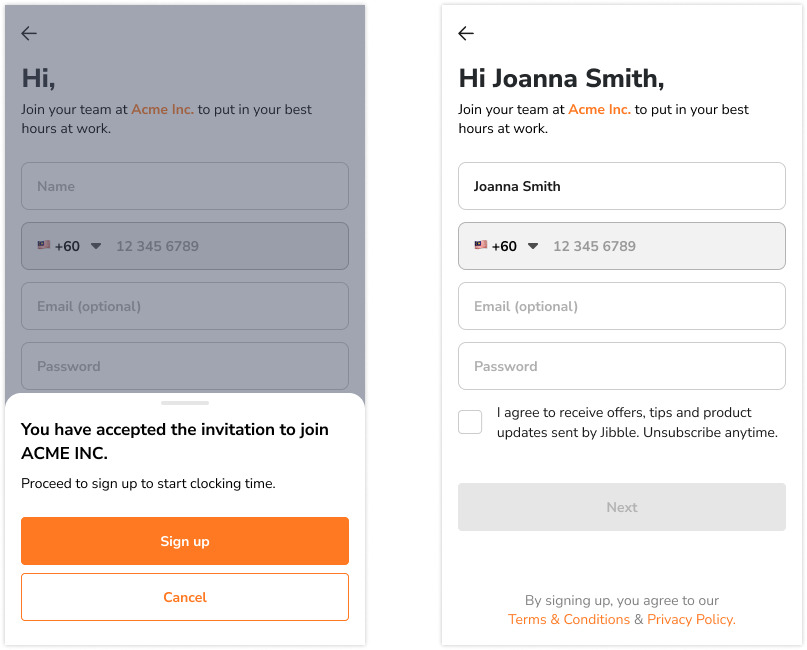Click the back arrow on the right screen
This screenshot has width=807, height=650.
tap(466, 33)
